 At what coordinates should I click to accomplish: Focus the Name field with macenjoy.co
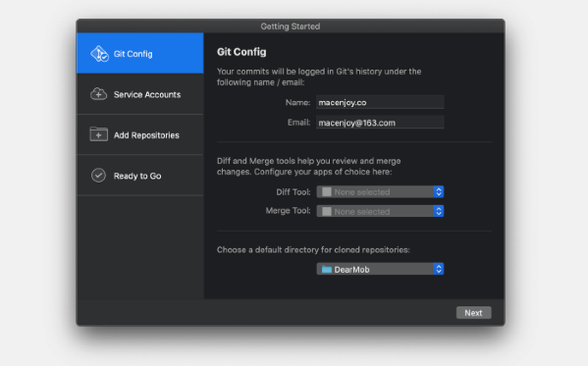coord(380,102)
